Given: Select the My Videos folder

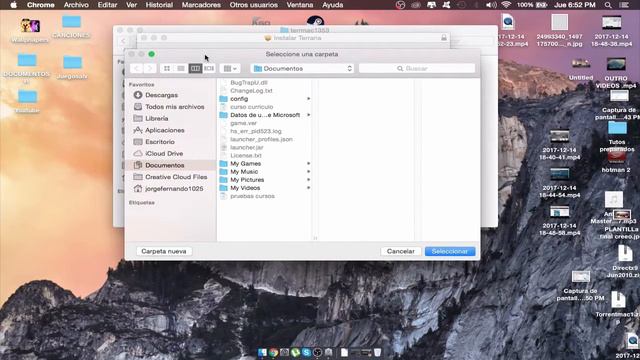Looking at the screenshot, I should [x=265, y=188].
